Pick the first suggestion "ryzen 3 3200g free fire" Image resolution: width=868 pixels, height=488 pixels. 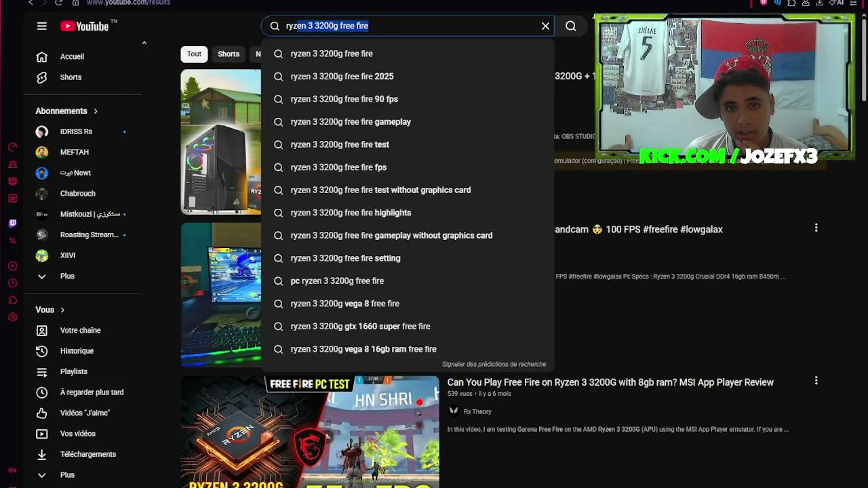407,54
